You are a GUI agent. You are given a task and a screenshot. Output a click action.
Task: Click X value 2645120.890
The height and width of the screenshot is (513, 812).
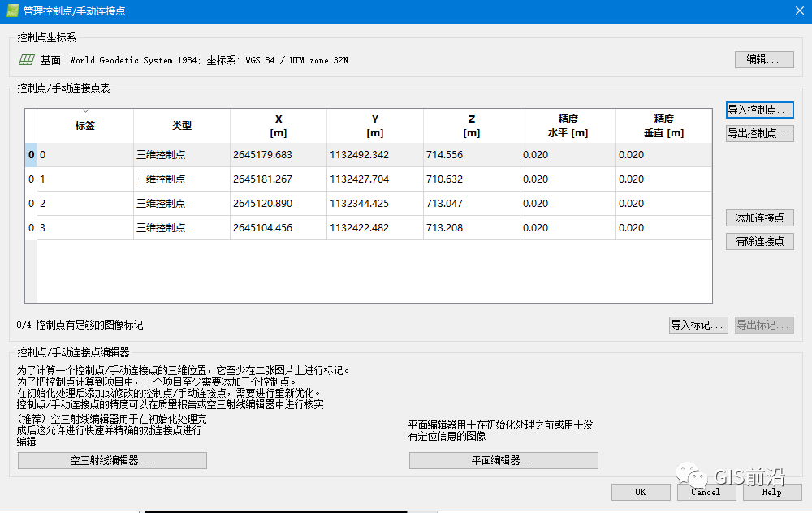point(278,204)
